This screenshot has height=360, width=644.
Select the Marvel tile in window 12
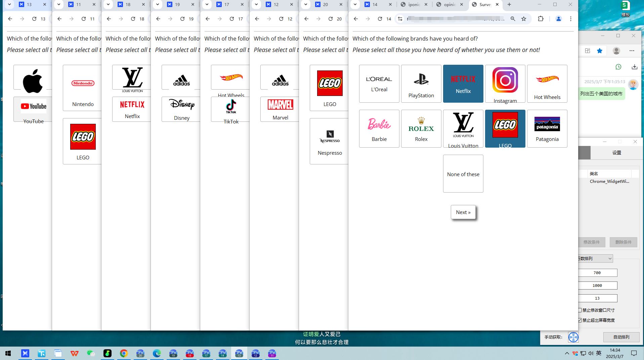[x=280, y=109]
